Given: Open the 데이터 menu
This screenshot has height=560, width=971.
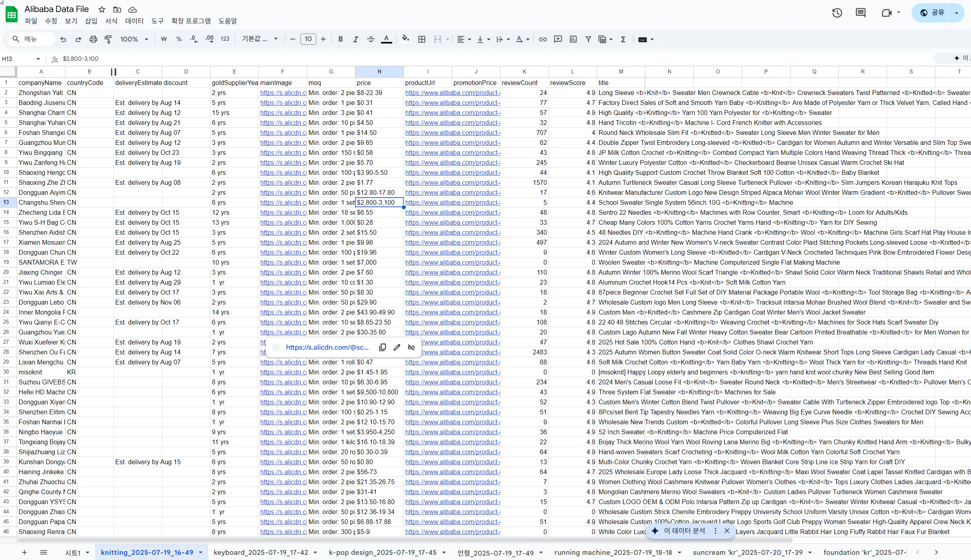Looking at the screenshot, I should 134,21.
